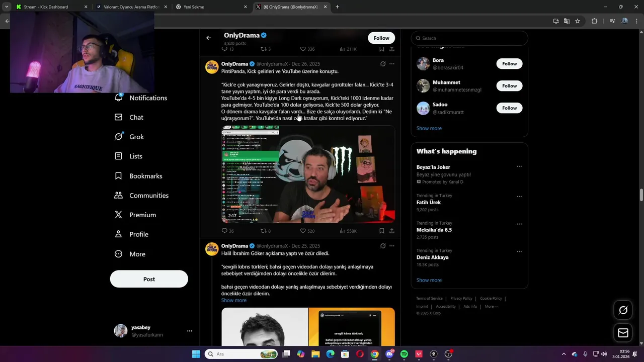Open the Trending Fatih Ürek topic
The height and width of the screenshot is (362, 644).
[x=429, y=202]
